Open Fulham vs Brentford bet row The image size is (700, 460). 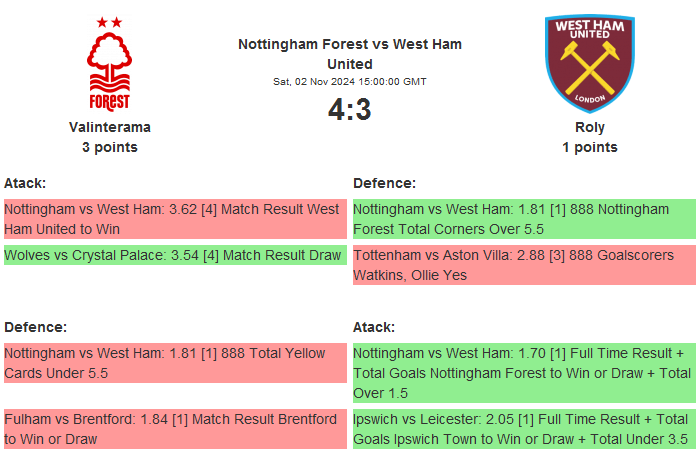[174, 429]
